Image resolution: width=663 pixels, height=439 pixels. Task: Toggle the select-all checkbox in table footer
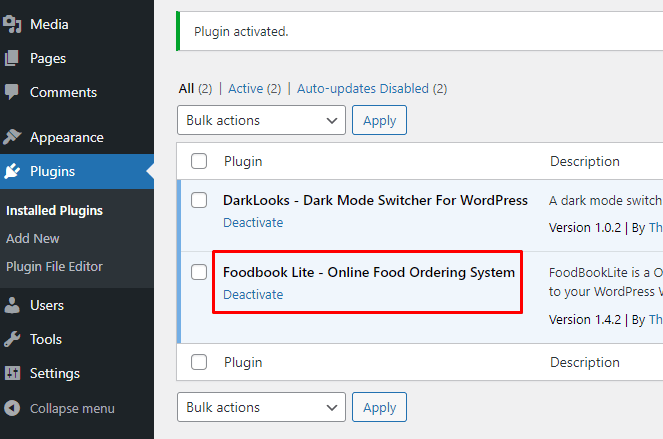(x=199, y=362)
